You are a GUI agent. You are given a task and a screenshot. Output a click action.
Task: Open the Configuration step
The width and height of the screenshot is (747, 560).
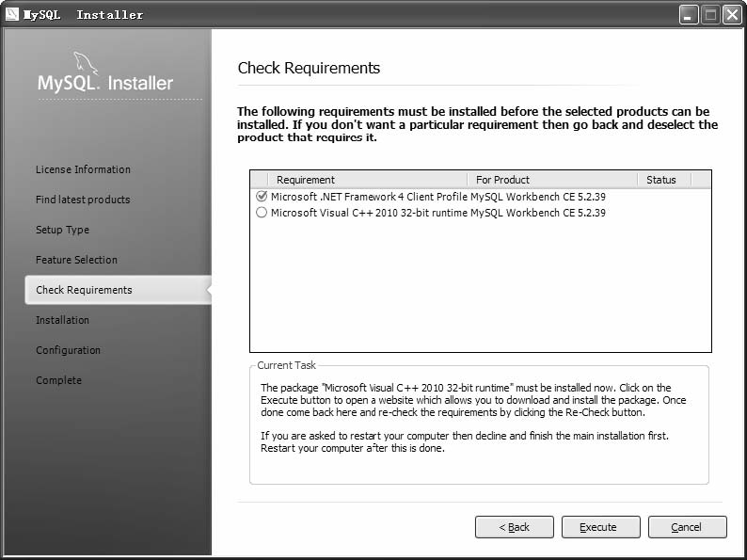[68, 350]
